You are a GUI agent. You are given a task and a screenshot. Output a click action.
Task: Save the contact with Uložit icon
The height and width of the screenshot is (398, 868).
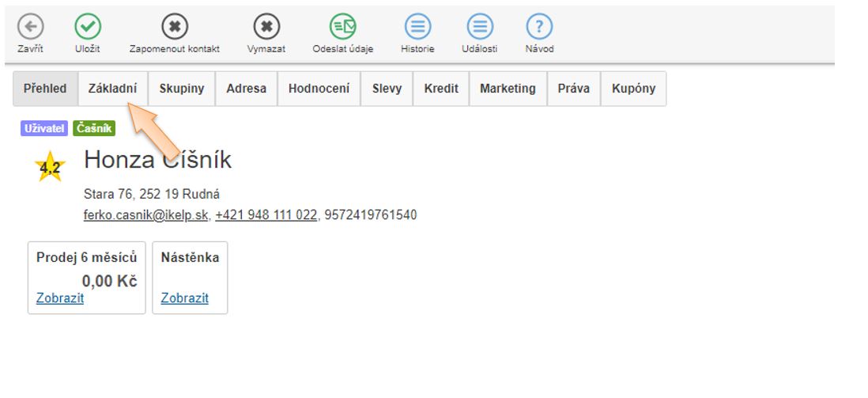(88, 28)
